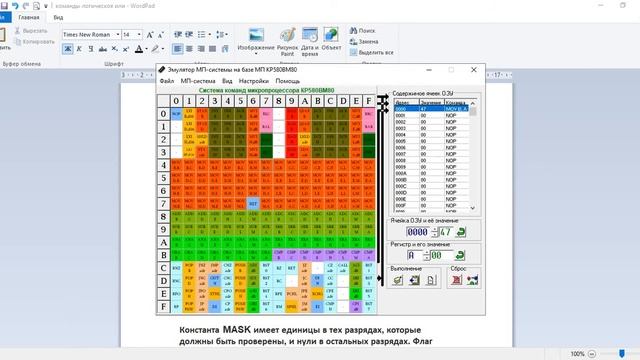Justify the paragraph text
The height and width of the screenshot is (360, 640).
point(212,49)
